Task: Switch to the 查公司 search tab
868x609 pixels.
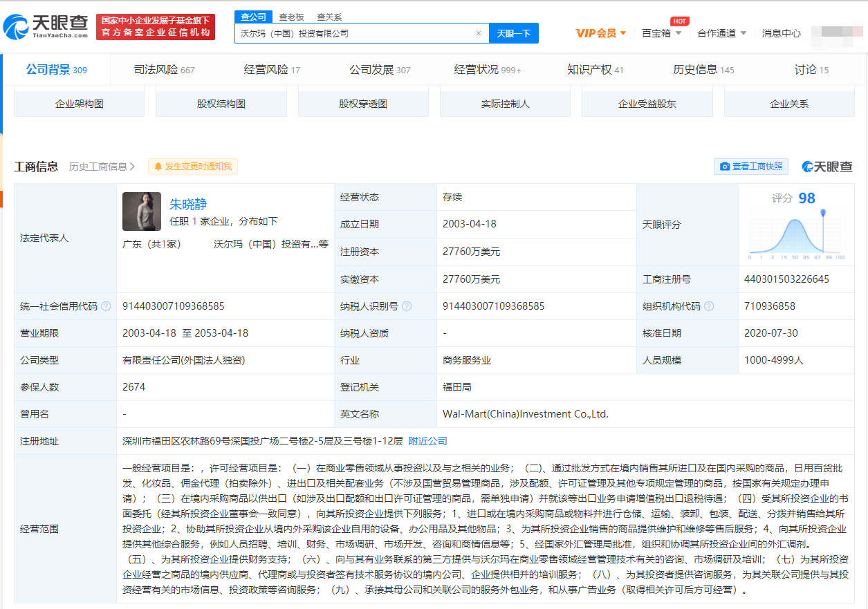Action: pyautogui.click(x=253, y=17)
